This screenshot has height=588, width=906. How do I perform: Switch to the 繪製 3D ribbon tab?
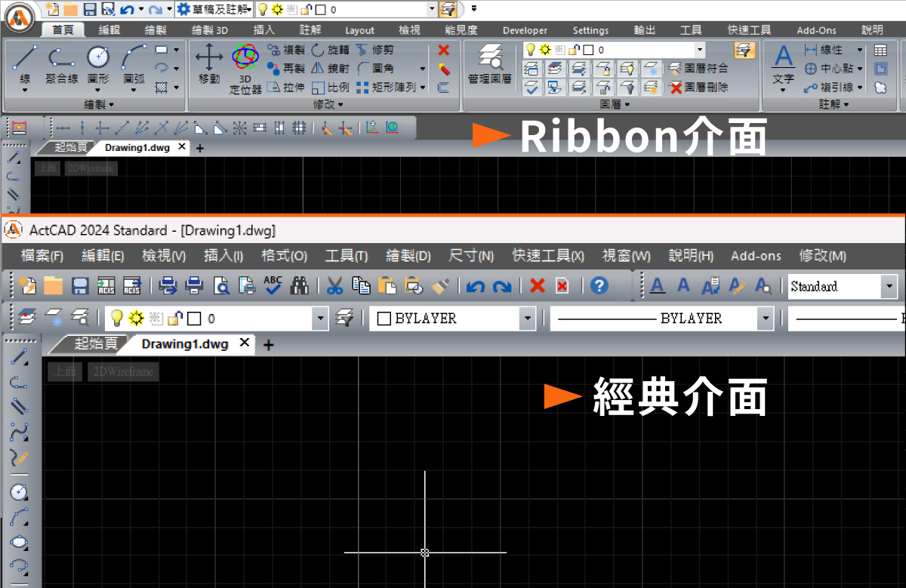coord(209,30)
